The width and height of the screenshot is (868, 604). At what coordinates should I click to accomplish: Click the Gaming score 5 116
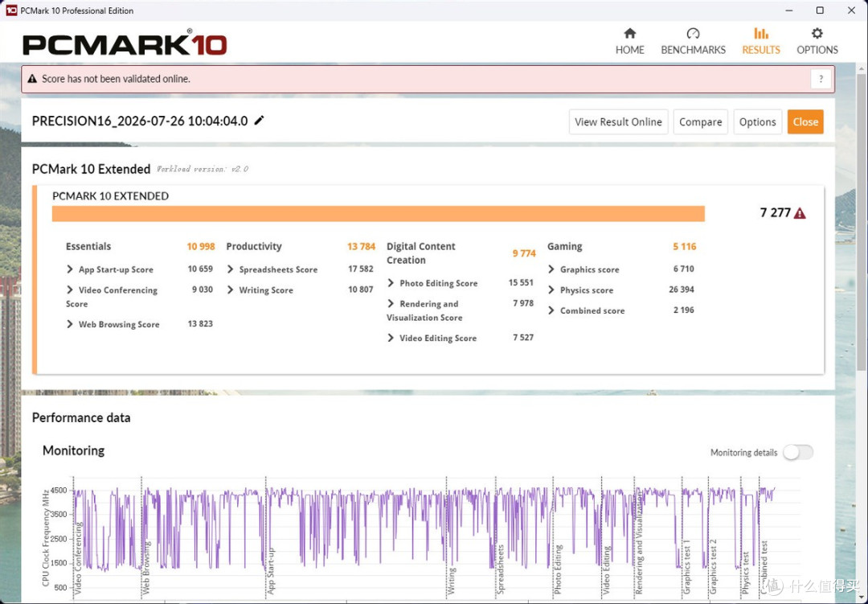684,247
